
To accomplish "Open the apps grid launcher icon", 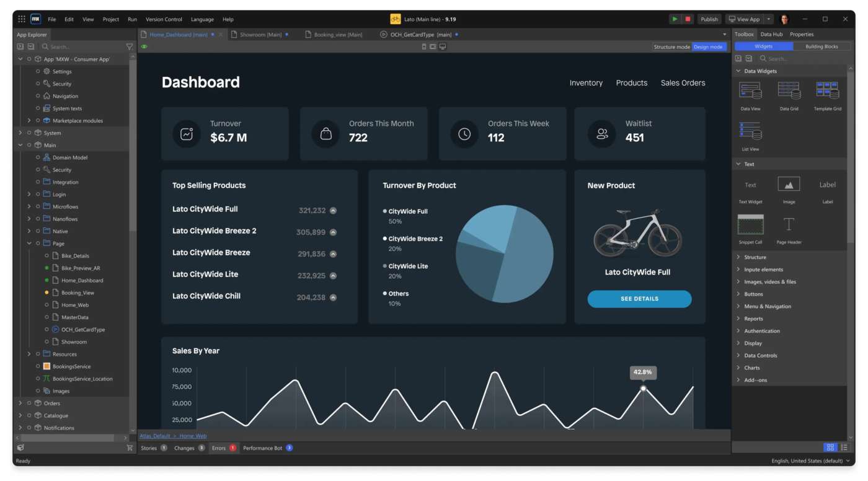I will pyautogui.click(x=22, y=19).
